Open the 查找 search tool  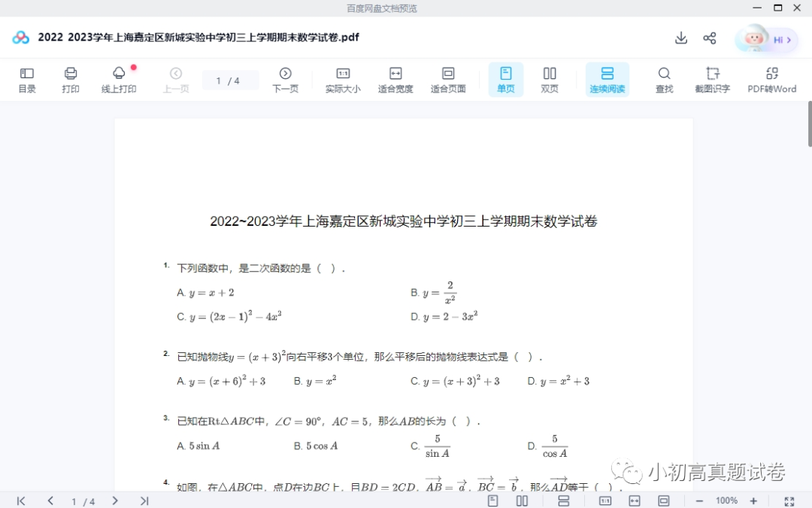point(665,80)
